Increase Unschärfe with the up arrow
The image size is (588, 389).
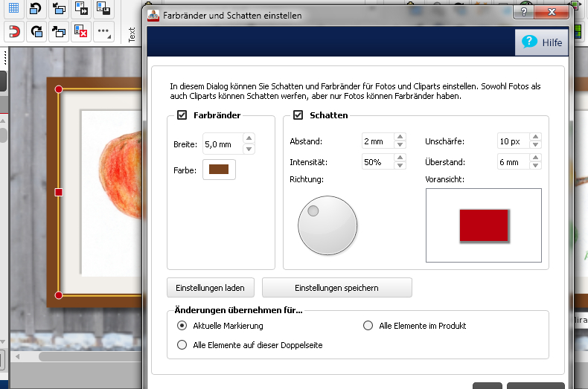pos(535,137)
